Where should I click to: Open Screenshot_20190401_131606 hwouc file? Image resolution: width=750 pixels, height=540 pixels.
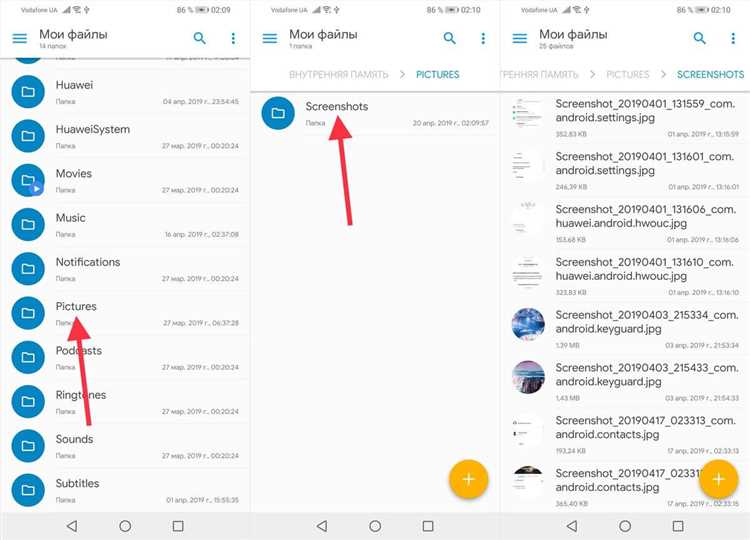coord(630,217)
